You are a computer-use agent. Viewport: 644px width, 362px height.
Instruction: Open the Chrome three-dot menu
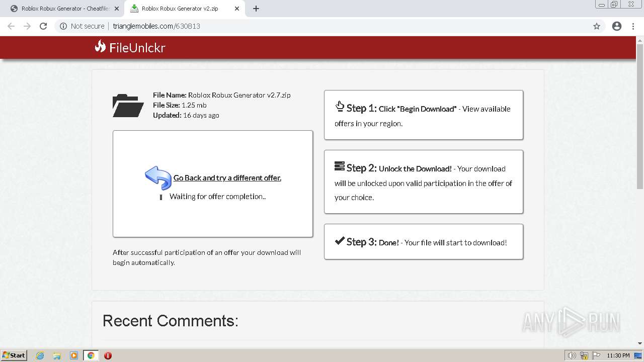[x=633, y=26]
